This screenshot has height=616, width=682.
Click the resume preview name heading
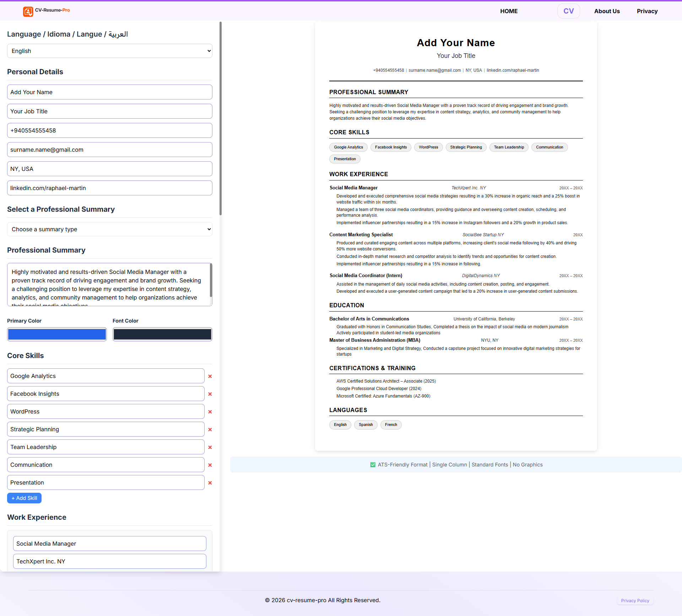pyautogui.click(x=456, y=43)
